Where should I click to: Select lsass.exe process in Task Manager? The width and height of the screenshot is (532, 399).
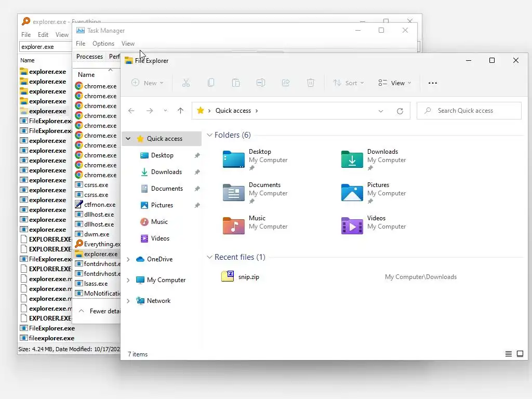tap(97, 284)
